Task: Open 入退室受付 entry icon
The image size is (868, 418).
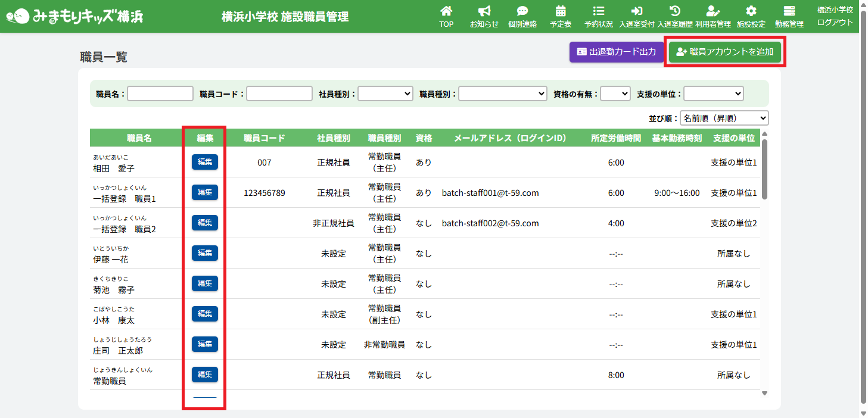Action: pyautogui.click(x=637, y=11)
